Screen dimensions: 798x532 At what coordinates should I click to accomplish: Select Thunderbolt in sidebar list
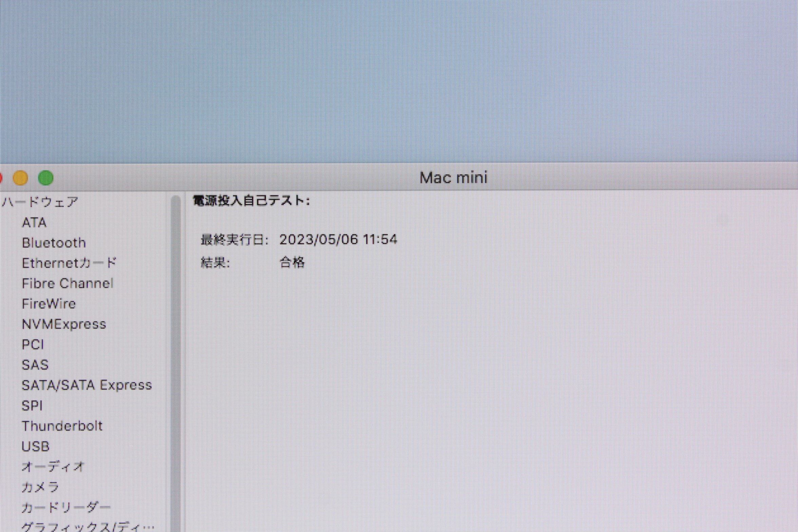click(x=62, y=426)
